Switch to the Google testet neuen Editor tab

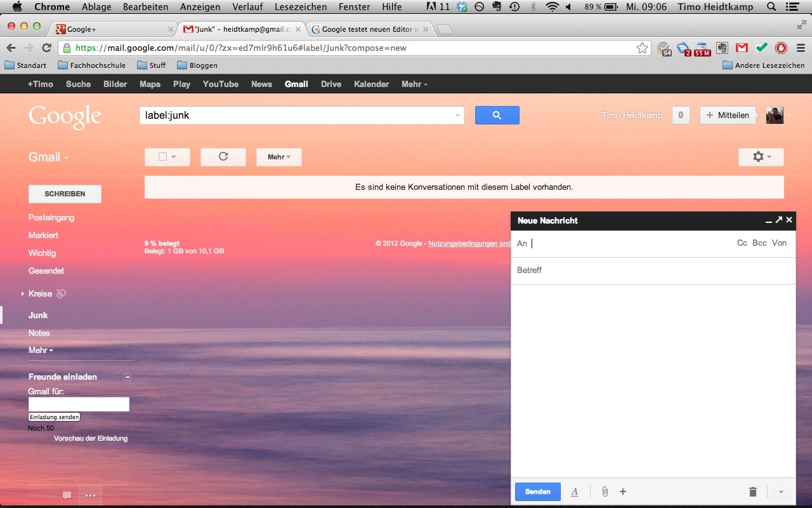(370, 29)
